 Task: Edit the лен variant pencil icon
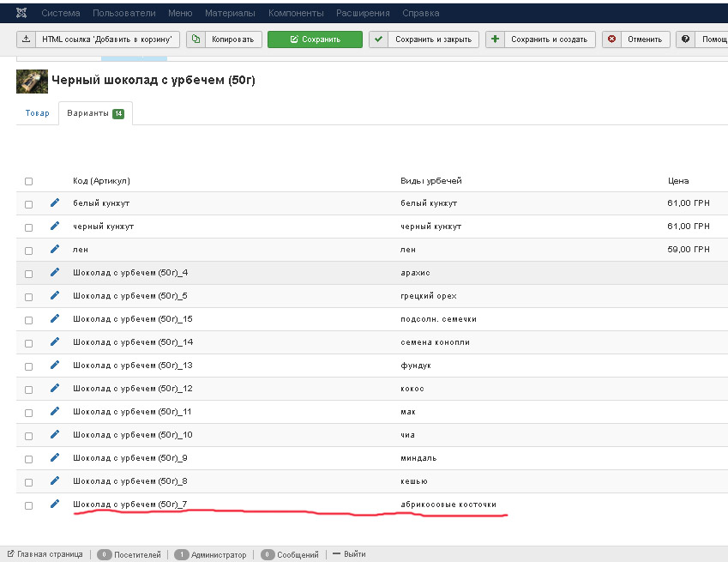[55, 249]
